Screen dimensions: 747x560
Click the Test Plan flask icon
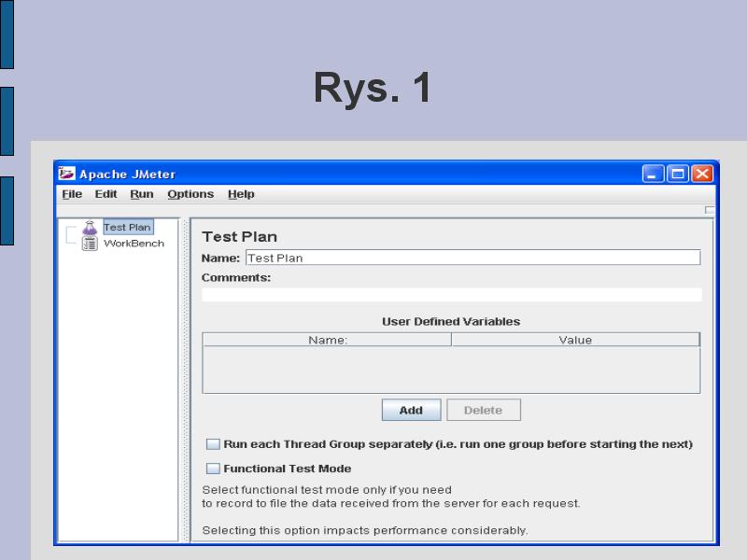click(90, 228)
